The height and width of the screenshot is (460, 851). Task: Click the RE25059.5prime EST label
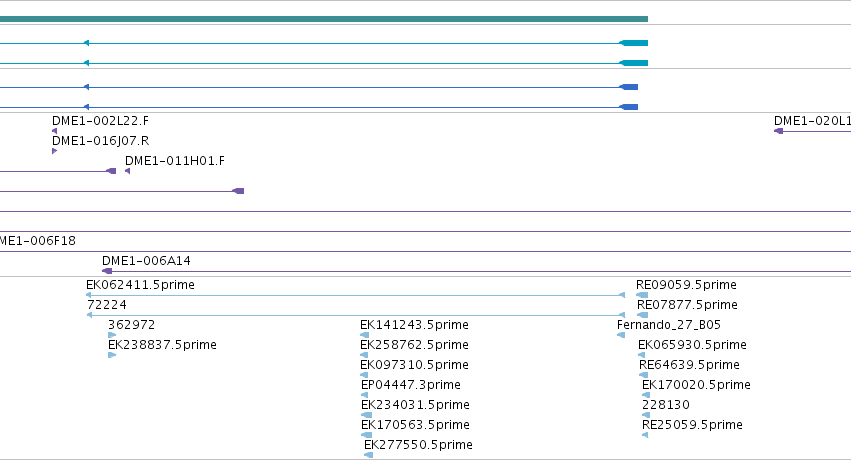pos(692,424)
